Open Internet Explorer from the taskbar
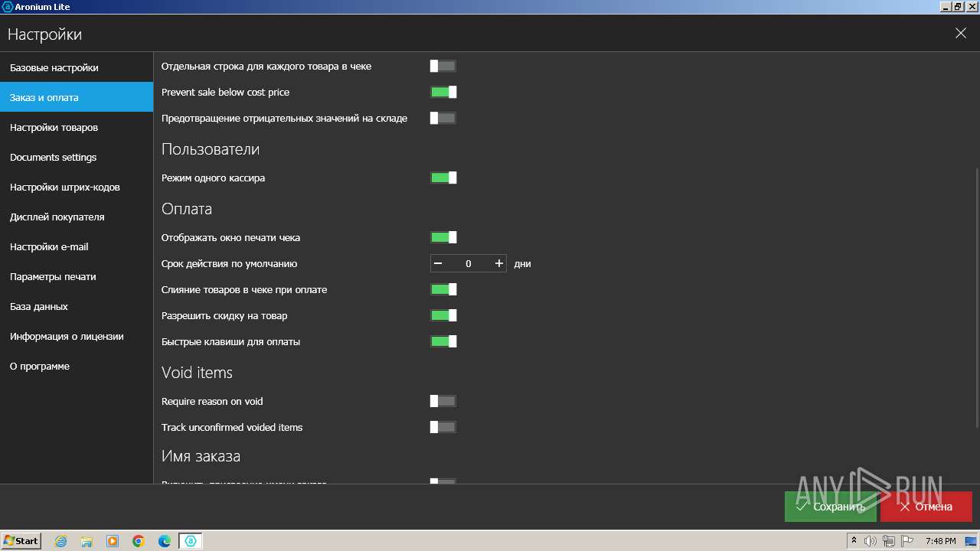The width and height of the screenshot is (980, 551). click(61, 541)
